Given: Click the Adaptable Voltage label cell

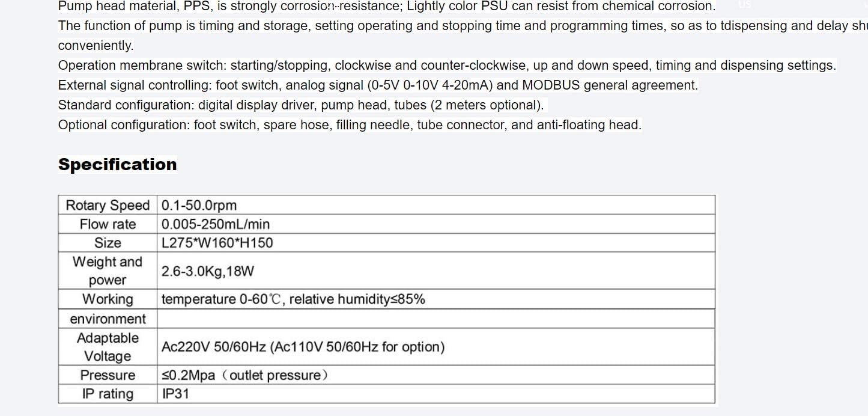Looking at the screenshot, I should pyautogui.click(x=108, y=347).
